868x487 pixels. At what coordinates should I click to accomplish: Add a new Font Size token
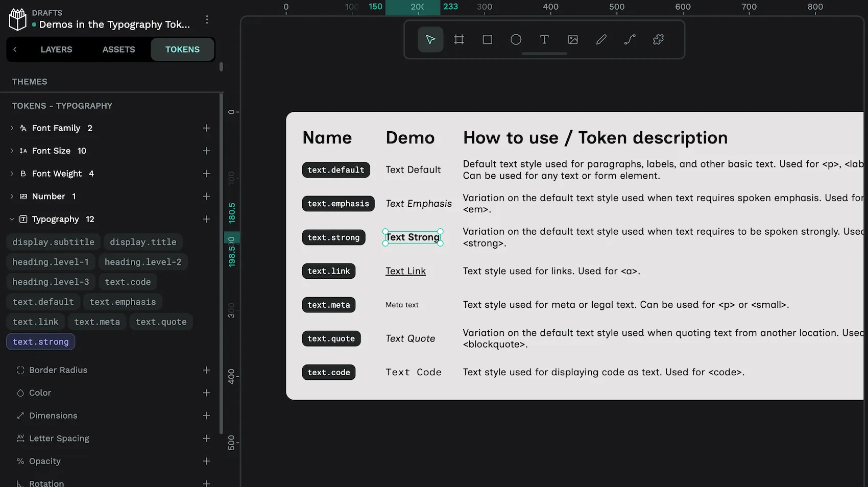(x=206, y=151)
